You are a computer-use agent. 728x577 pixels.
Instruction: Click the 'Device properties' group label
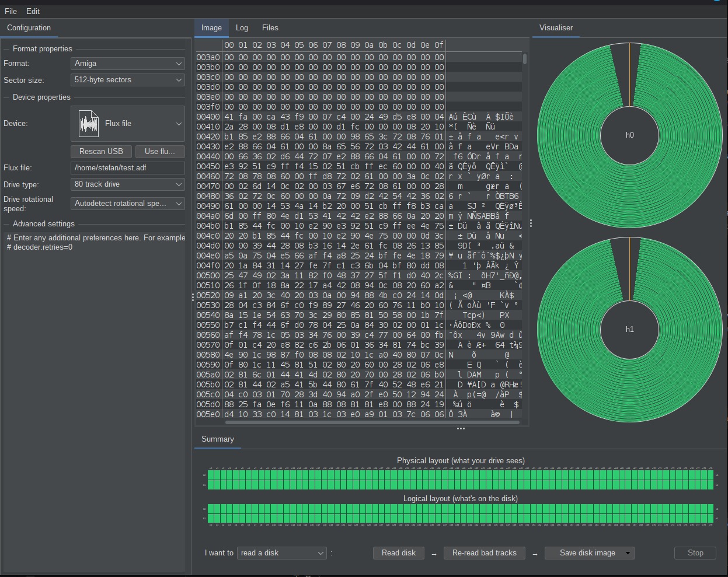(41, 97)
